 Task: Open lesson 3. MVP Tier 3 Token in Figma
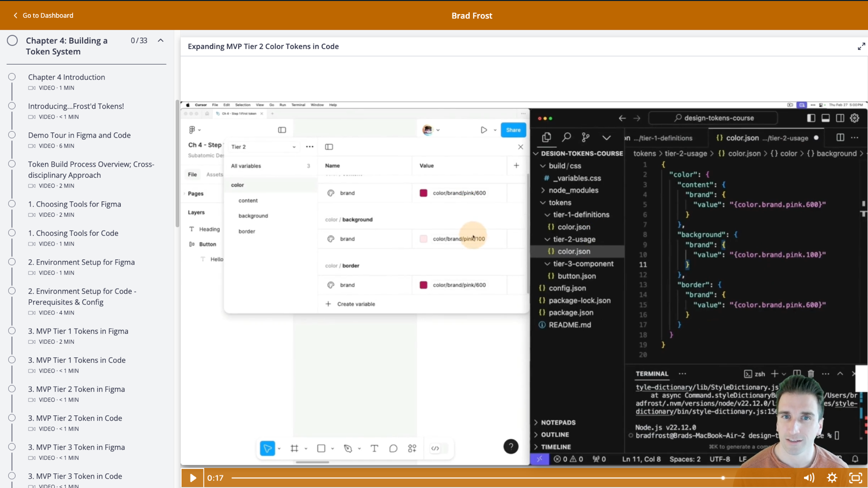76,447
